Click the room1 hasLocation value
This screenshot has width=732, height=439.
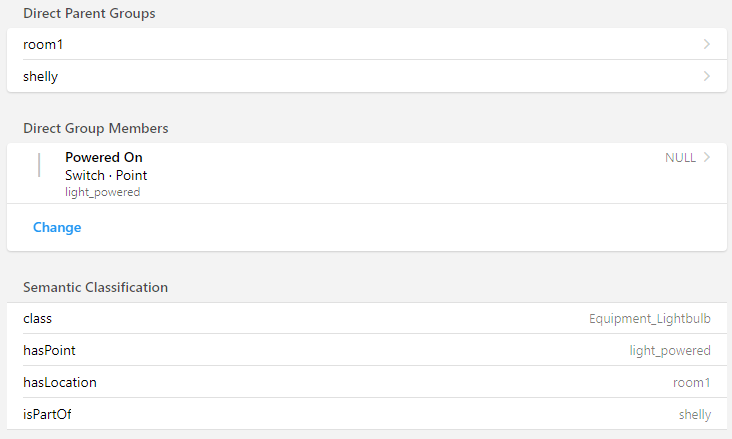[691, 382]
